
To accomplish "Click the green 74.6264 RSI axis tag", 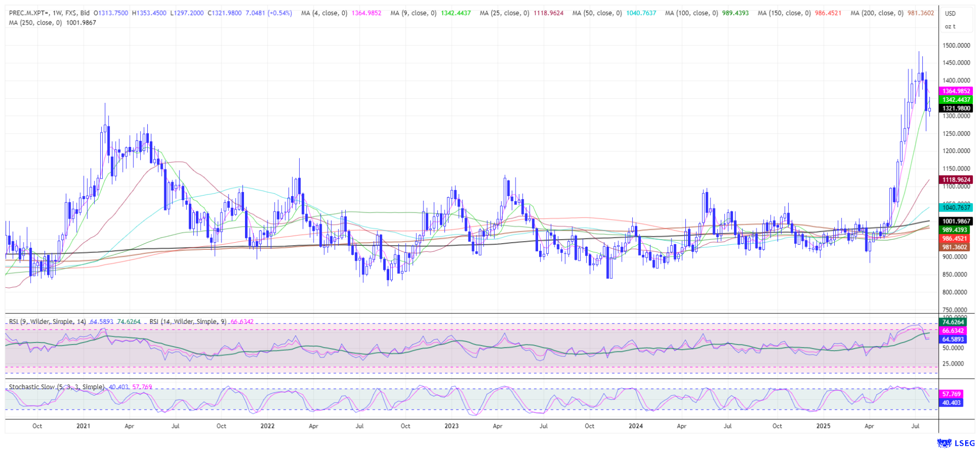I will coord(953,322).
